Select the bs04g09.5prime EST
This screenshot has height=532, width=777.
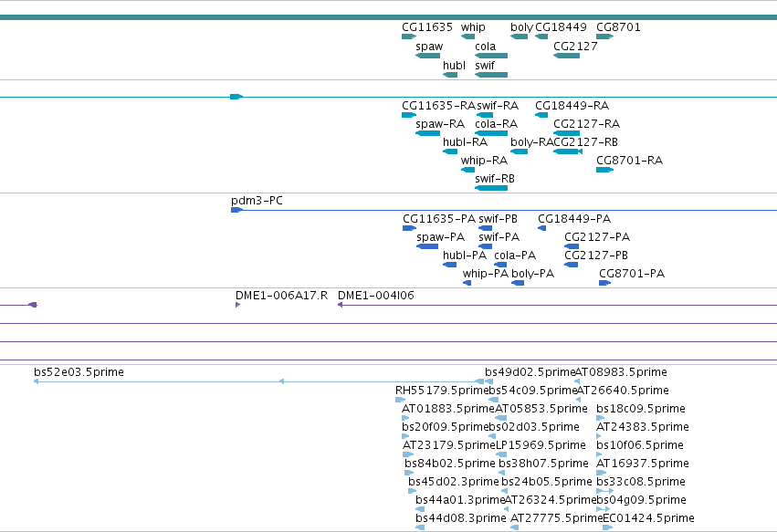604,510
